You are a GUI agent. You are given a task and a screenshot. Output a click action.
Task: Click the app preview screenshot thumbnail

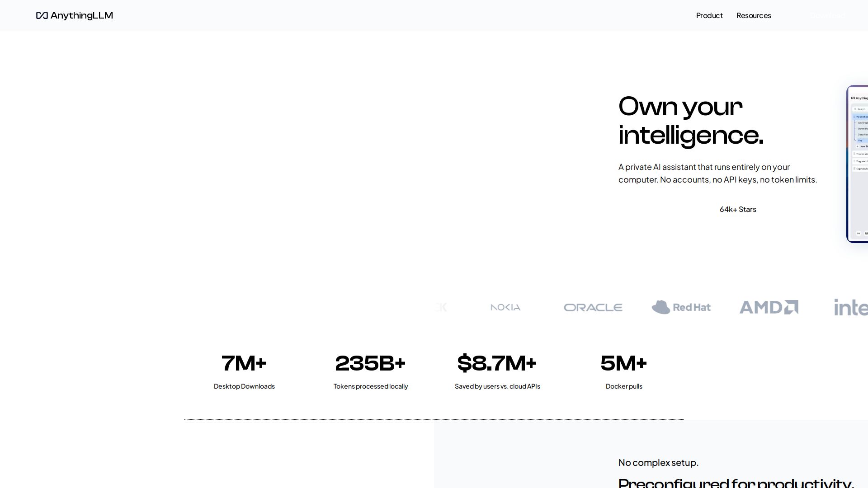click(x=858, y=164)
